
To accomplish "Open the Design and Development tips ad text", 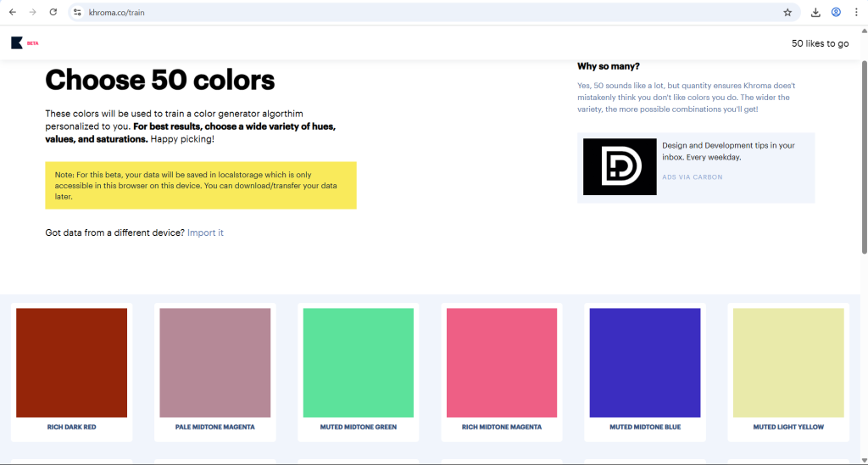I will click(x=728, y=151).
